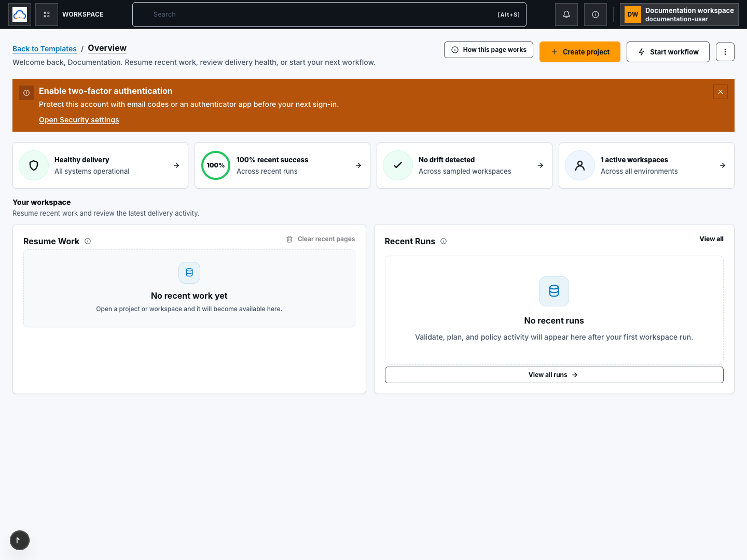Open Security settings link

click(79, 120)
